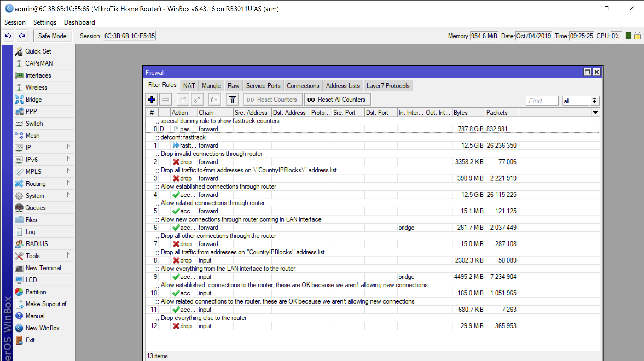The height and width of the screenshot is (361, 644).
Task: Select rule 3 drop forward row
Action: (372, 178)
